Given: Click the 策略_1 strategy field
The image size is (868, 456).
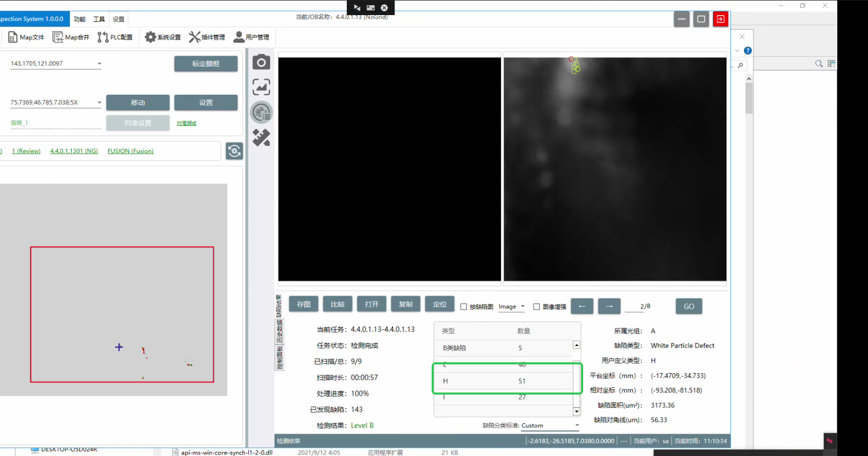Looking at the screenshot, I should [x=56, y=123].
